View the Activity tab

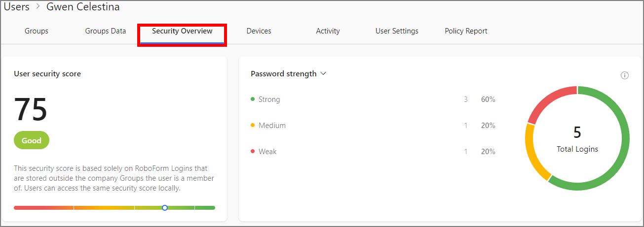328,31
